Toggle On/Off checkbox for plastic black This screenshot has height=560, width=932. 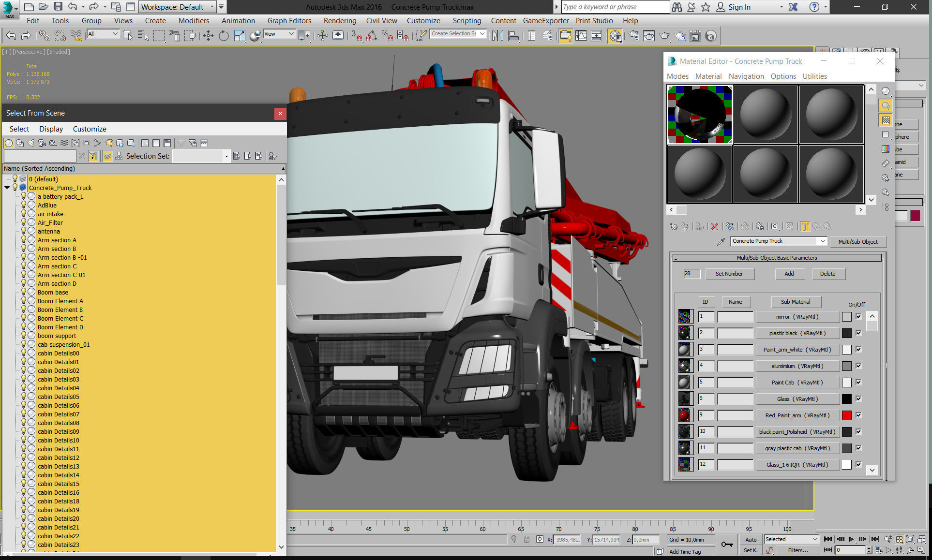pyautogui.click(x=858, y=333)
